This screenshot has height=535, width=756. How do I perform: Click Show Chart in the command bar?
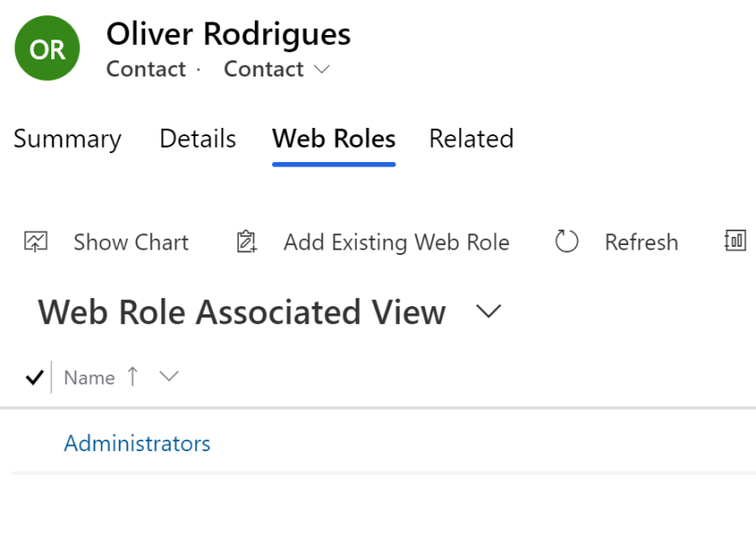(x=131, y=241)
